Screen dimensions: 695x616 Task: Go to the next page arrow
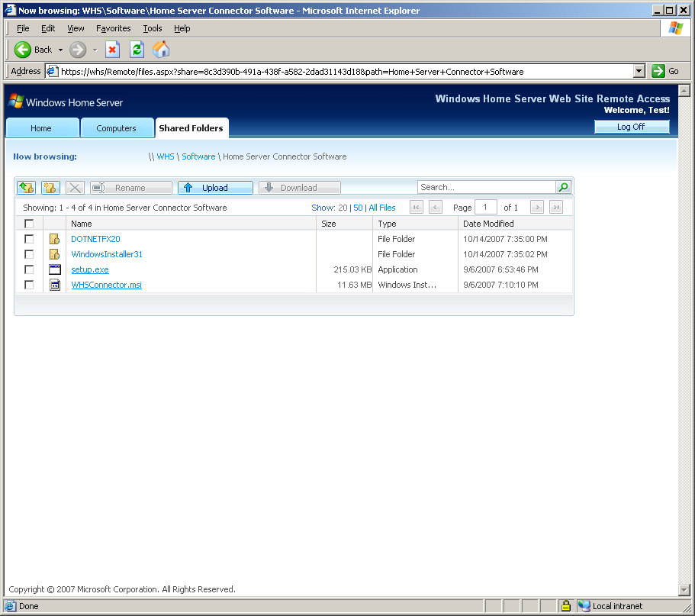point(537,207)
